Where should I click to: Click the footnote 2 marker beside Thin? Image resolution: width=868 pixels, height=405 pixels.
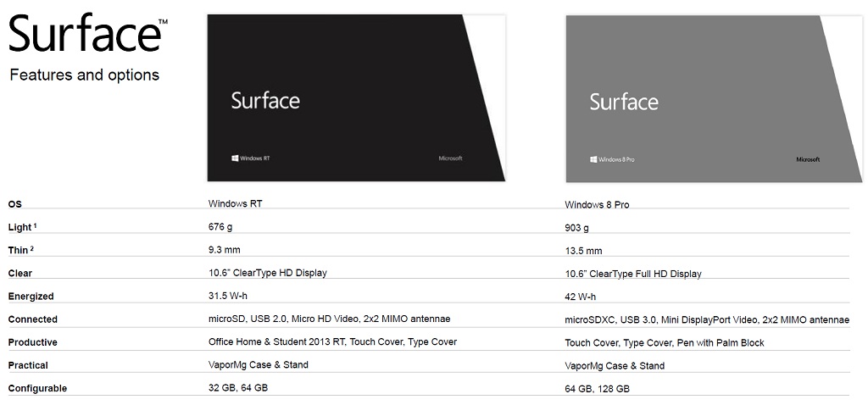click(32, 248)
